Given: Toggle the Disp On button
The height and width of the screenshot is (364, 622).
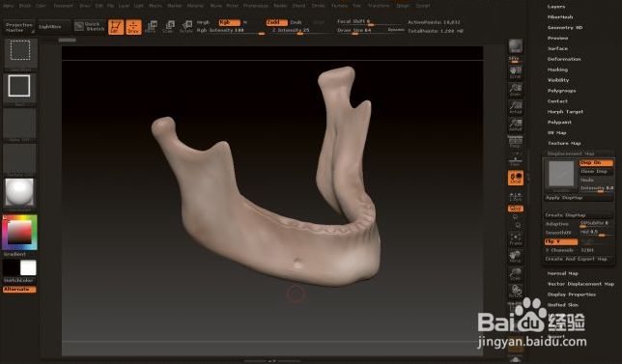Looking at the screenshot, I should pos(596,162).
